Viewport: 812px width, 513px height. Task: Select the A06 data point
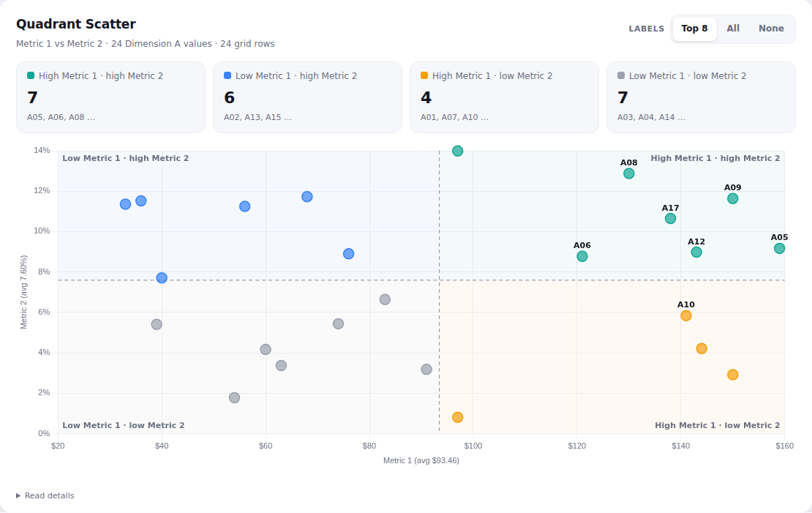tap(582, 256)
